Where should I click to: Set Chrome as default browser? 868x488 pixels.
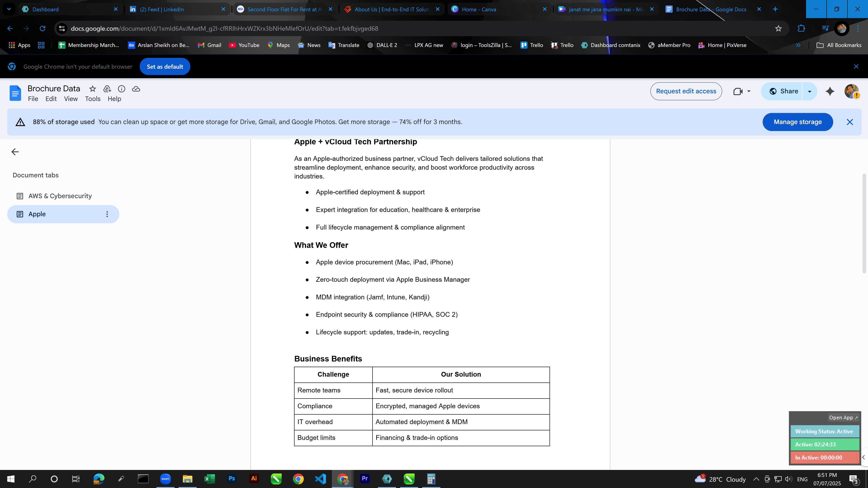click(x=165, y=67)
